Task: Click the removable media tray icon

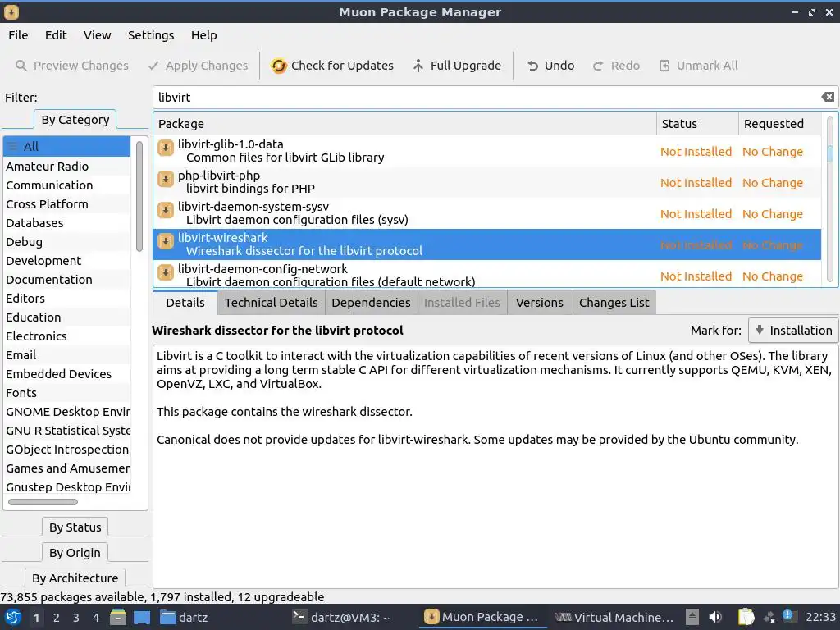Action: (x=692, y=617)
